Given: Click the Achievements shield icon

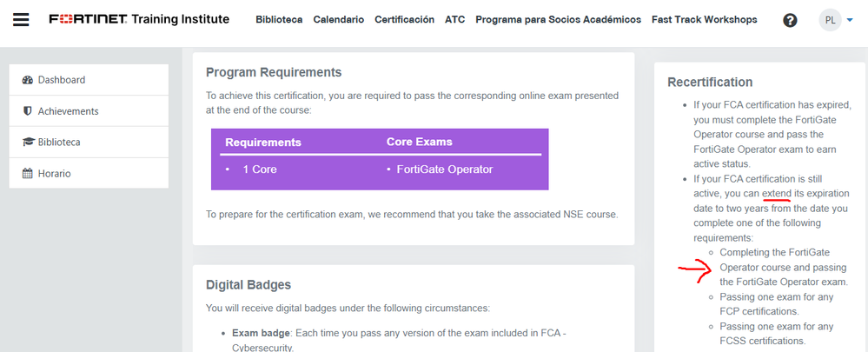Looking at the screenshot, I should (28, 111).
